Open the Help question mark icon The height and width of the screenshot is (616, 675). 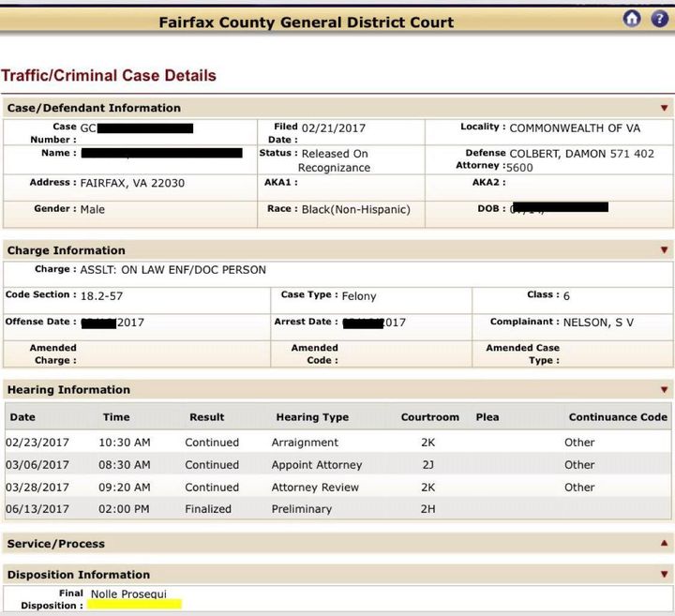pyautogui.click(x=659, y=19)
